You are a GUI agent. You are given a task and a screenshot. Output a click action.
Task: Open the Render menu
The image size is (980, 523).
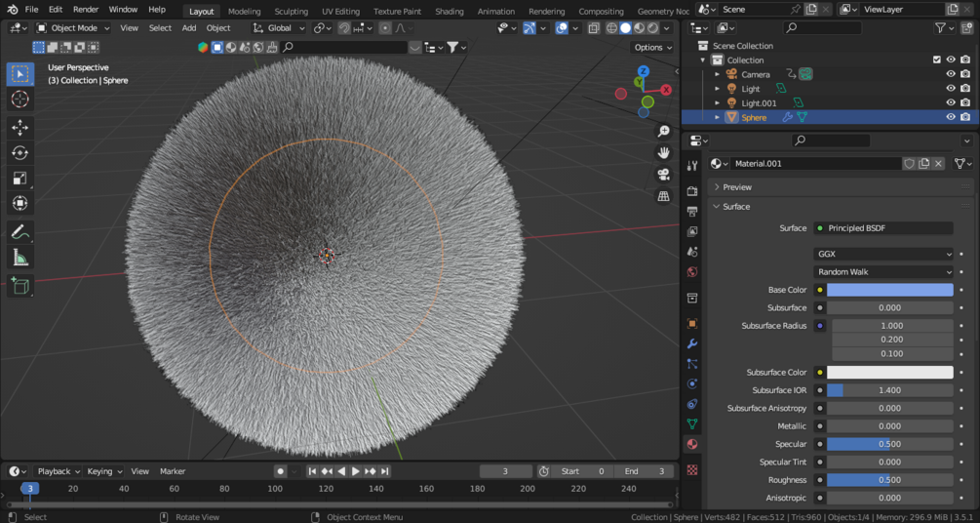coord(86,10)
